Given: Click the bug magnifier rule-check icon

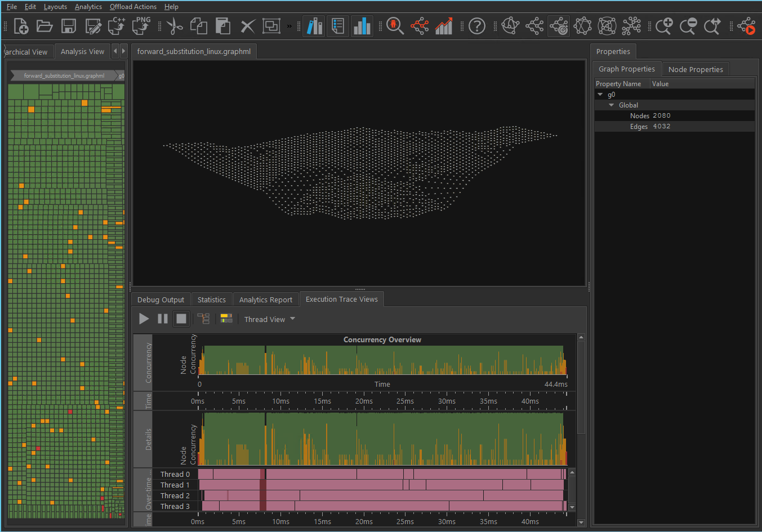Looking at the screenshot, I should (395, 26).
